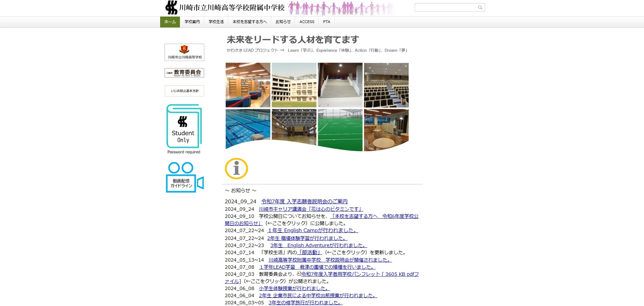Screen dimensions: 644x306
Task: Open the PTA menu item
Action: click(x=327, y=22)
